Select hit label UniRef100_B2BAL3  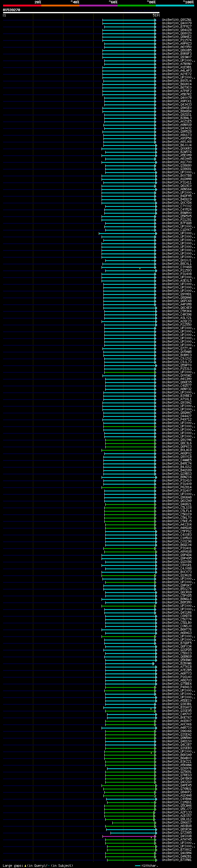pos(177,118)
